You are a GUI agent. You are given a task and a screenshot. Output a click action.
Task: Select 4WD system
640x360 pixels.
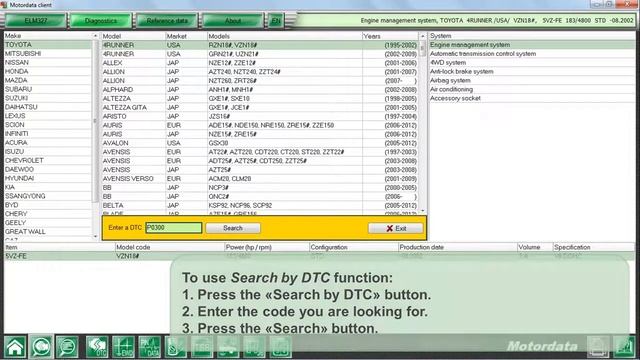532,63
